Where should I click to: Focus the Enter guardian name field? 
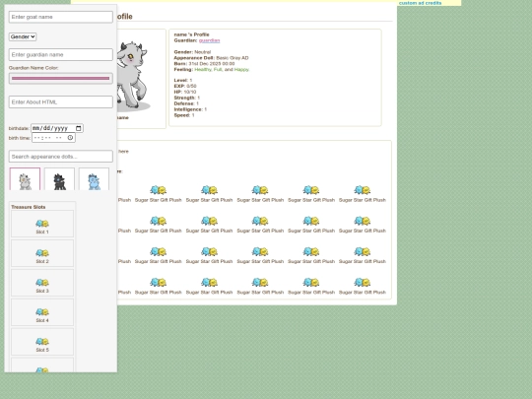click(61, 54)
